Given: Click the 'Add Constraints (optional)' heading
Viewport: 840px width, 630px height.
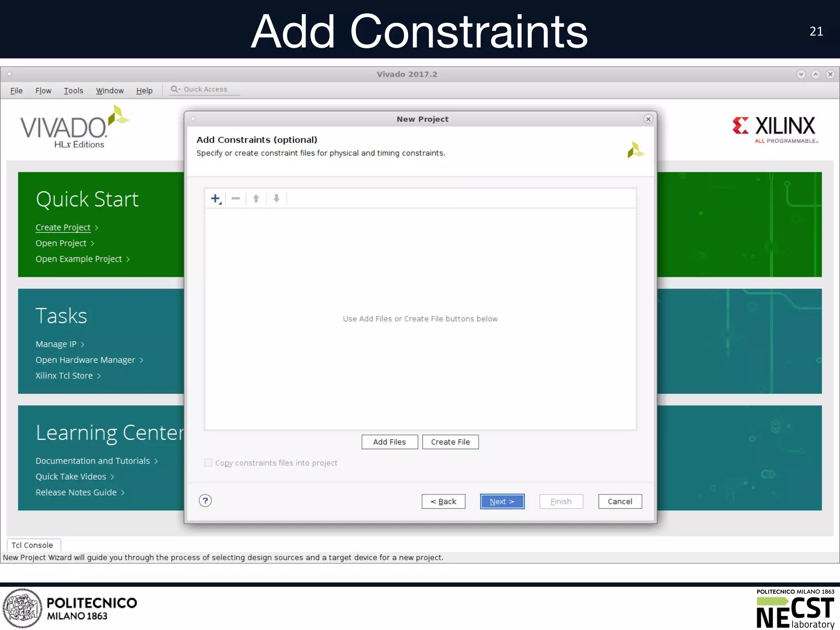Looking at the screenshot, I should (x=257, y=140).
